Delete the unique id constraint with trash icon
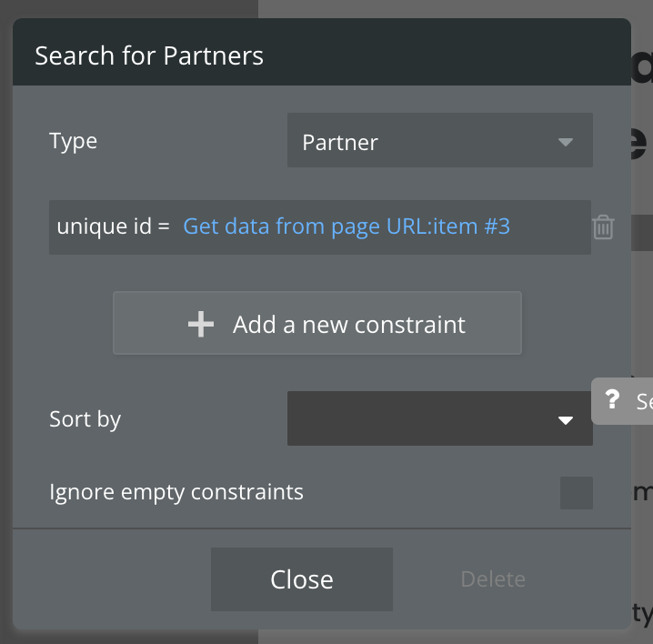This screenshot has width=653, height=644. pos(603,226)
